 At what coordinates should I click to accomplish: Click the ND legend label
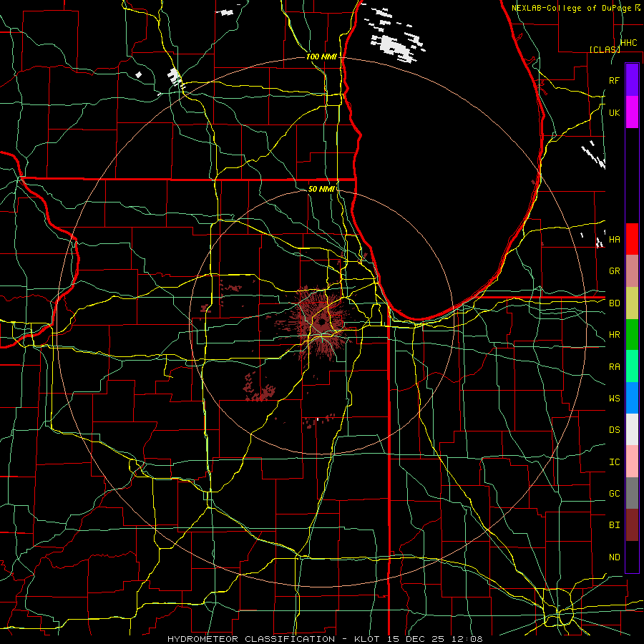(614, 557)
